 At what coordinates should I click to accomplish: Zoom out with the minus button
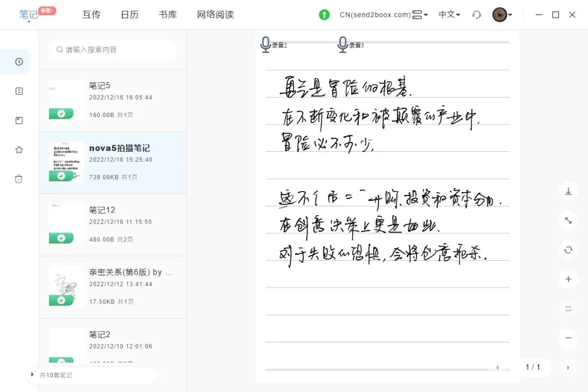point(568,338)
